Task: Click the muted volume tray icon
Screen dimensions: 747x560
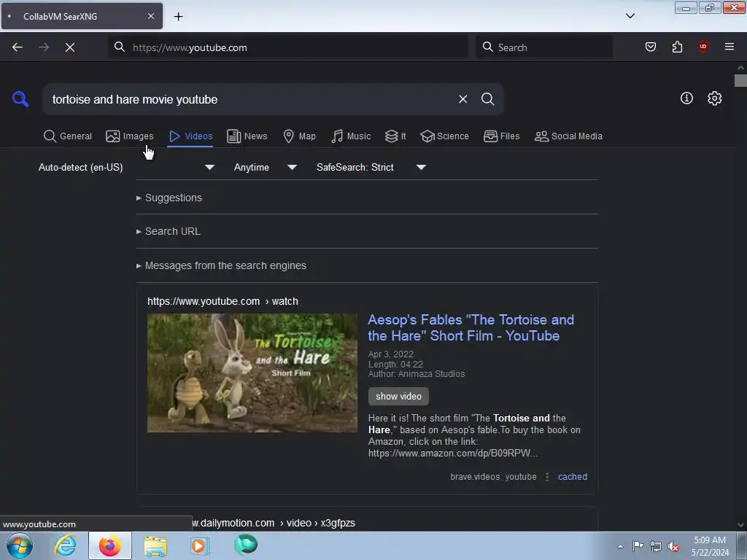Action: pyautogui.click(x=673, y=546)
